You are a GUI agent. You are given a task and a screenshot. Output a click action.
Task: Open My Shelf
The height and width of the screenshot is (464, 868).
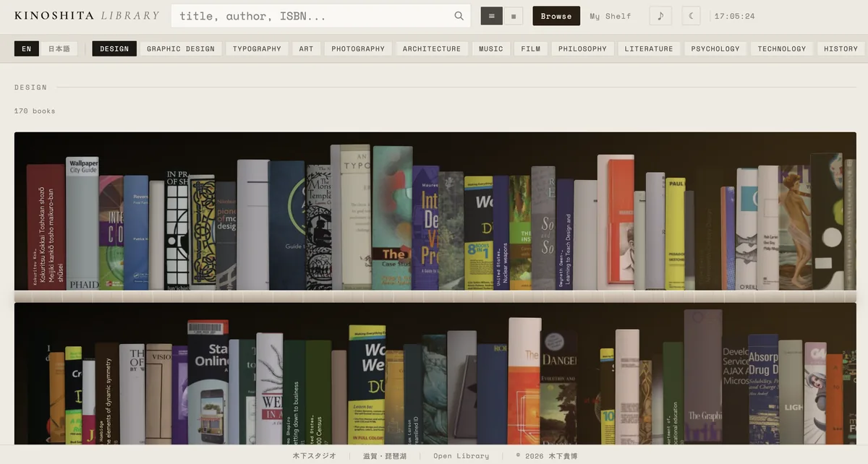[x=610, y=16]
